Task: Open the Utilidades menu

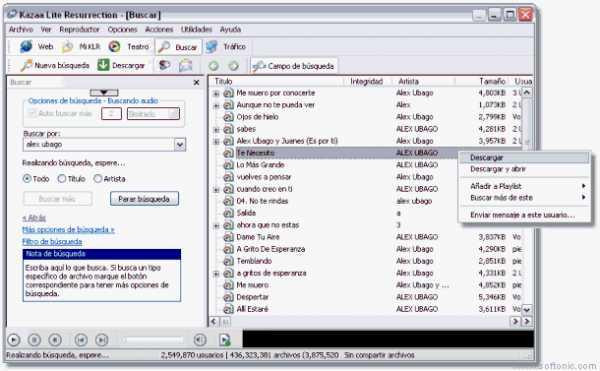Action: [x=196, y=29]
